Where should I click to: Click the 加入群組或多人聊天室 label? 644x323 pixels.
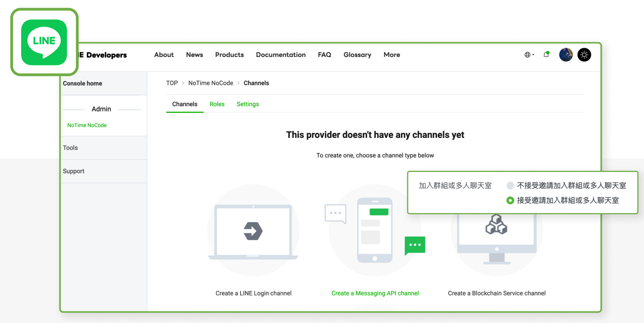pyautogui.click(x=455, y=186)
